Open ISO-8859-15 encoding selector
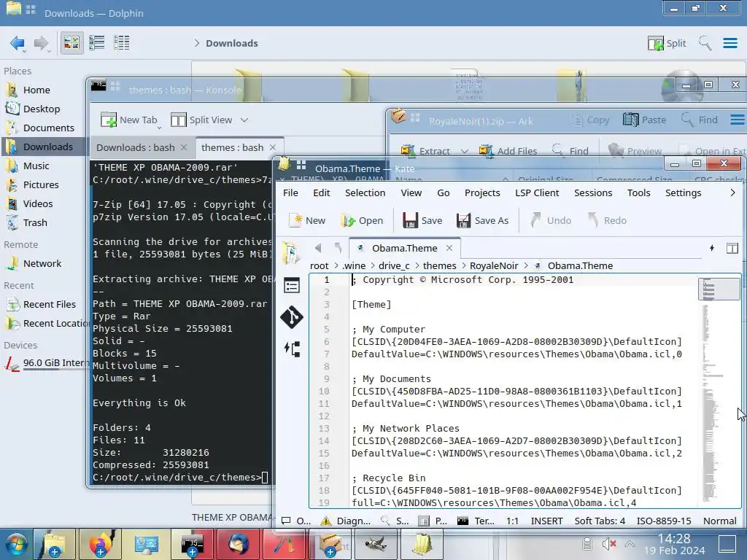Viewport: 747px width, 560px height. (x=664, y=521)
